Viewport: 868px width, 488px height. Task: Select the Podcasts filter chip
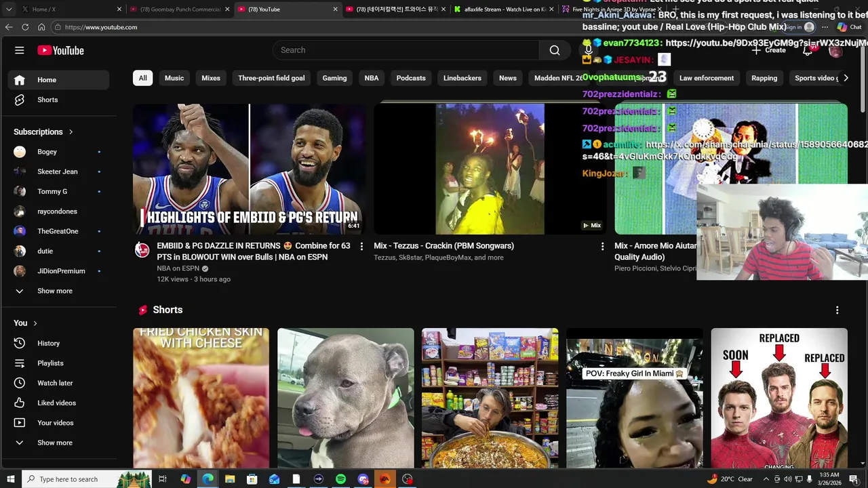(x=411, y=78)
